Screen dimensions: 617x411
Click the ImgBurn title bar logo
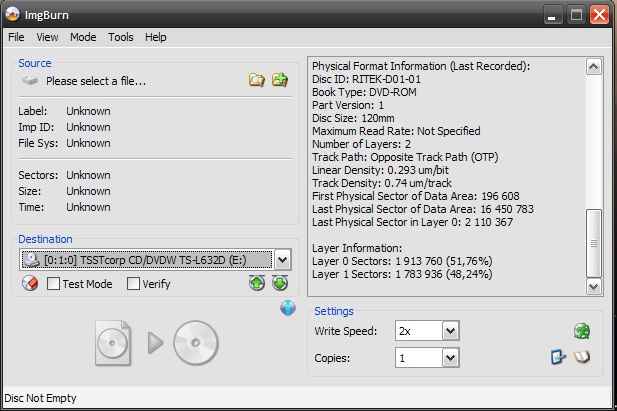pos(13,14)
